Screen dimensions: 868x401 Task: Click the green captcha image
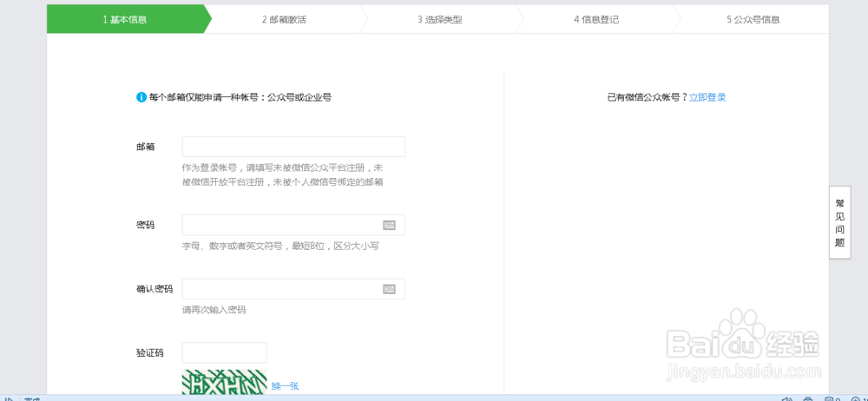pyautogui.click(x=224, y=382)
